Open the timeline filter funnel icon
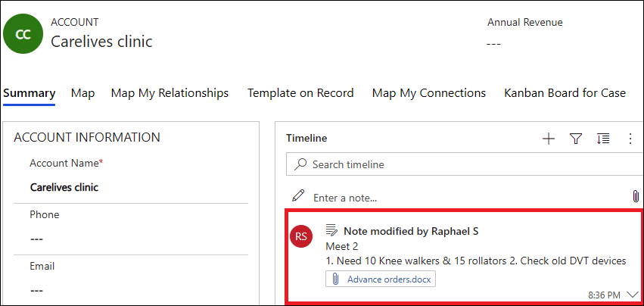Image resolution: width=644 pixels, height=306 pixels. [575, 139]
